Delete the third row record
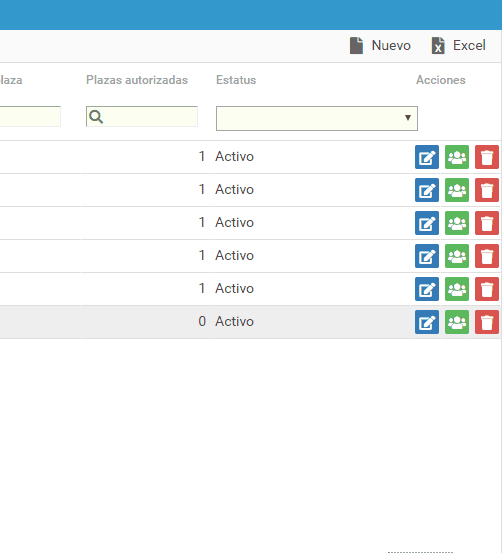Image resolution: width=502 pixels, height=553 pixels. point(487,223)
